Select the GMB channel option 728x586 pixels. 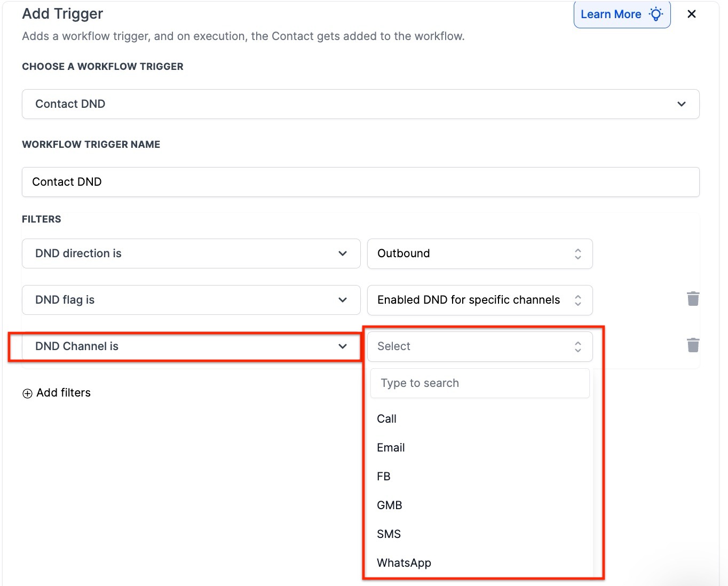(390, 505)
